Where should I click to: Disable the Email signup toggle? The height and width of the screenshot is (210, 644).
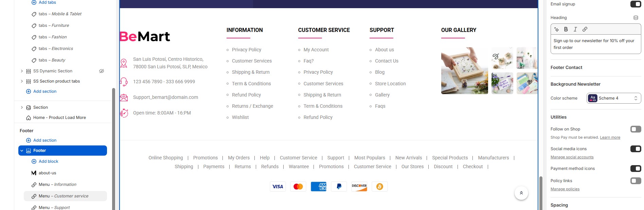point(636,4)
